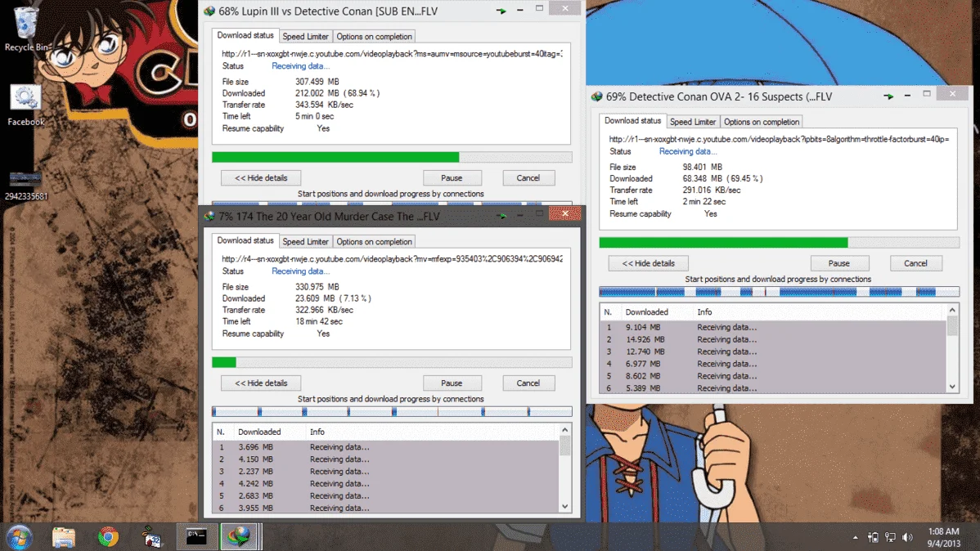
Task: Open the Recycle Bin desktop icon
Action: pyautogui.click(x=25, y=29)
